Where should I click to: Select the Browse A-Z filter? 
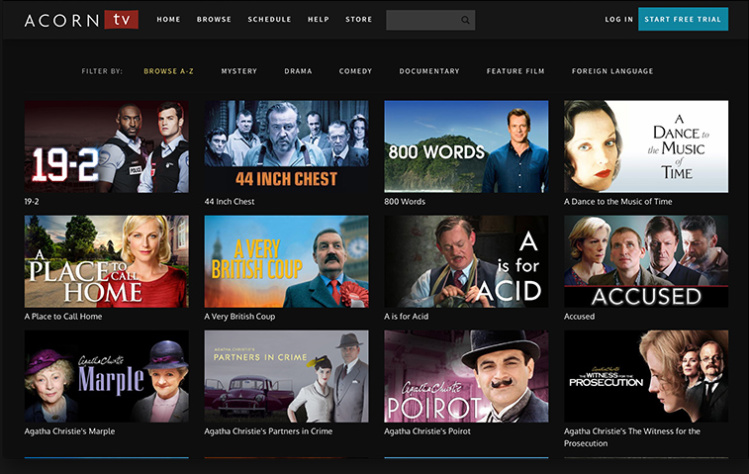point(169,71)
